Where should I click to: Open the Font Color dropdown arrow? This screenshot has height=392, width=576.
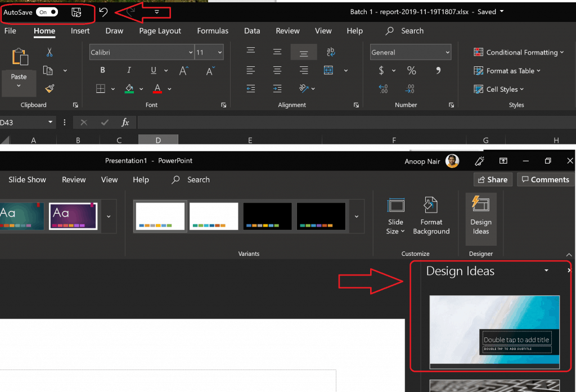169,89
